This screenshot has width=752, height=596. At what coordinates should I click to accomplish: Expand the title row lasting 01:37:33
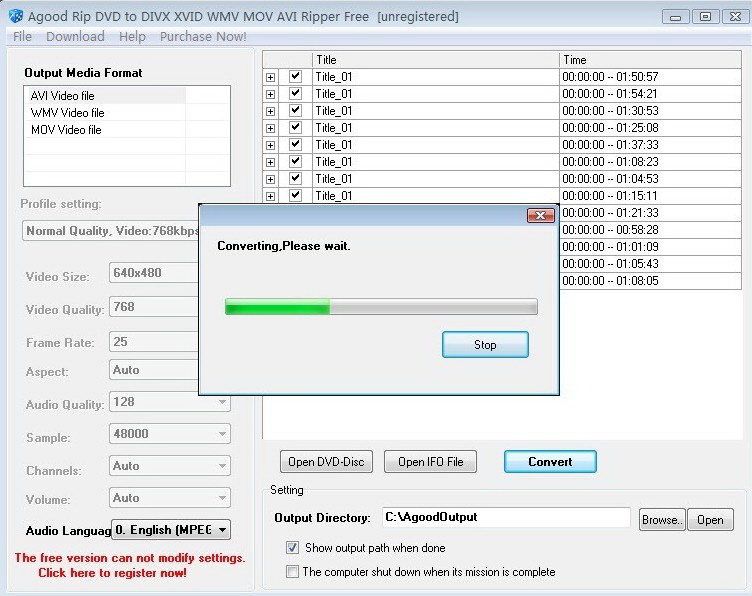pyautogui.click(x=270, y=145)
